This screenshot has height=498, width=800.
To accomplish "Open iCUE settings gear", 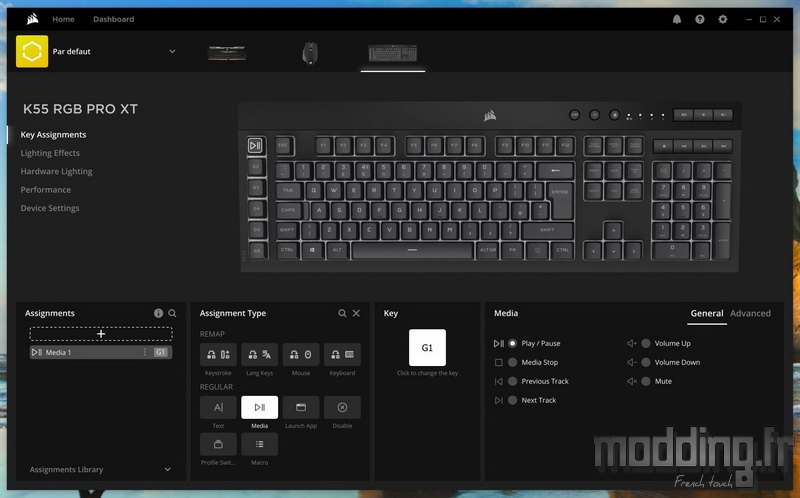I will pos(722,19).
